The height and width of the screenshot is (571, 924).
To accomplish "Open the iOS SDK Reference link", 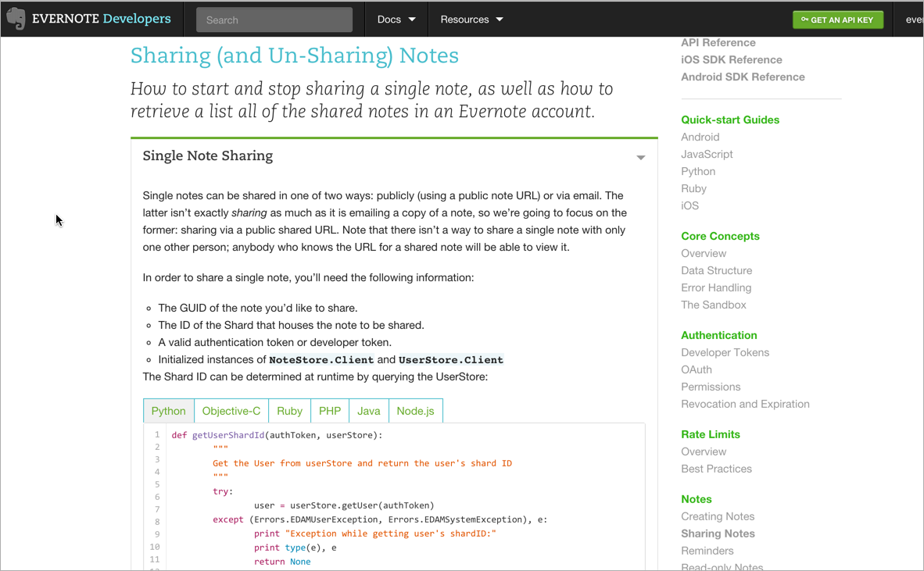I will (731, 59).
